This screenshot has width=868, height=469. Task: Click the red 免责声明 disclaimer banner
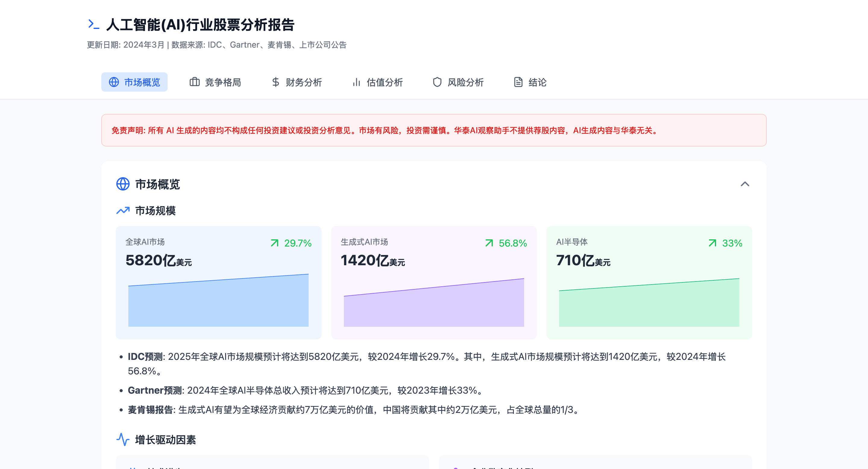click(434, 130)
